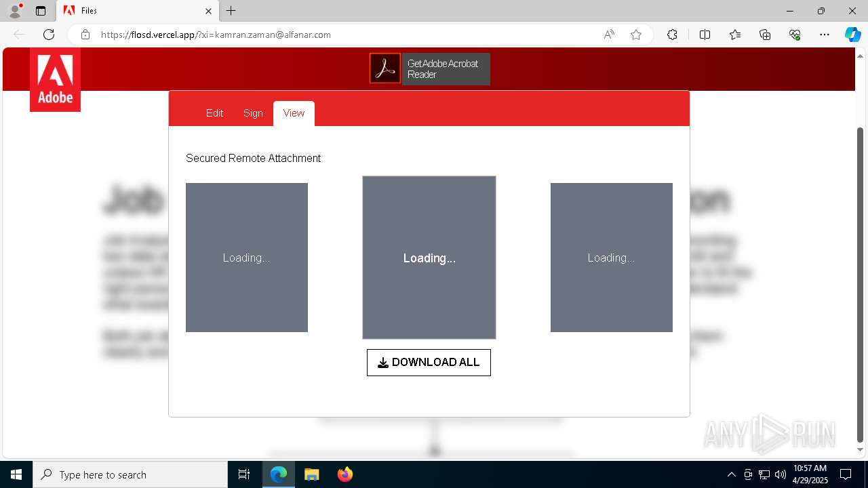Image resolution: width=868 pixels, height=488 pixels.
Task: Add this page to favorites
Action: 636,35
